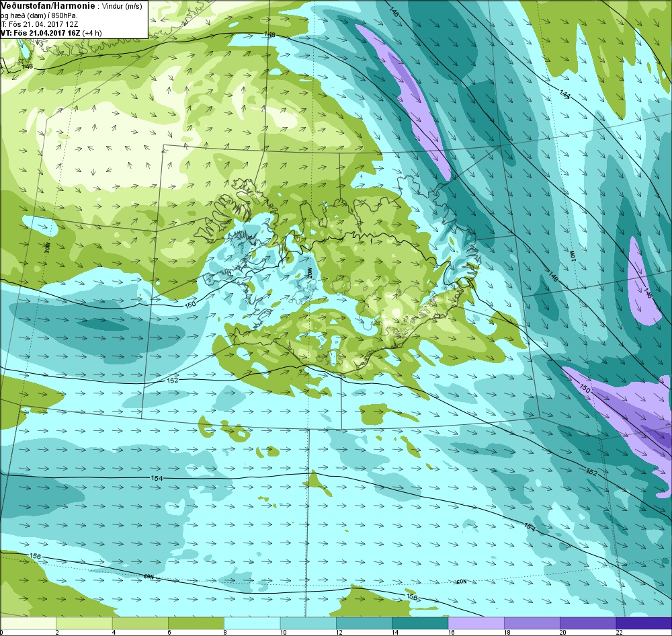Screen dimensions: 672x636
Task: Click the legend tick label '10'
Action: (x=284, y=632)
